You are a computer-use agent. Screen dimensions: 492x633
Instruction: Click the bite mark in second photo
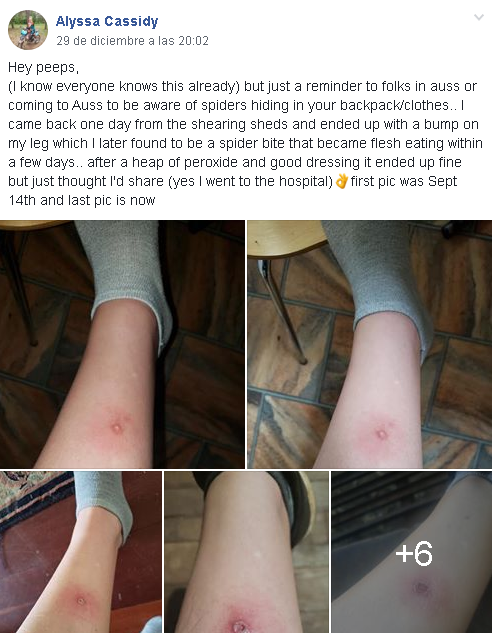pyautogui.click(x=381, y=434)
